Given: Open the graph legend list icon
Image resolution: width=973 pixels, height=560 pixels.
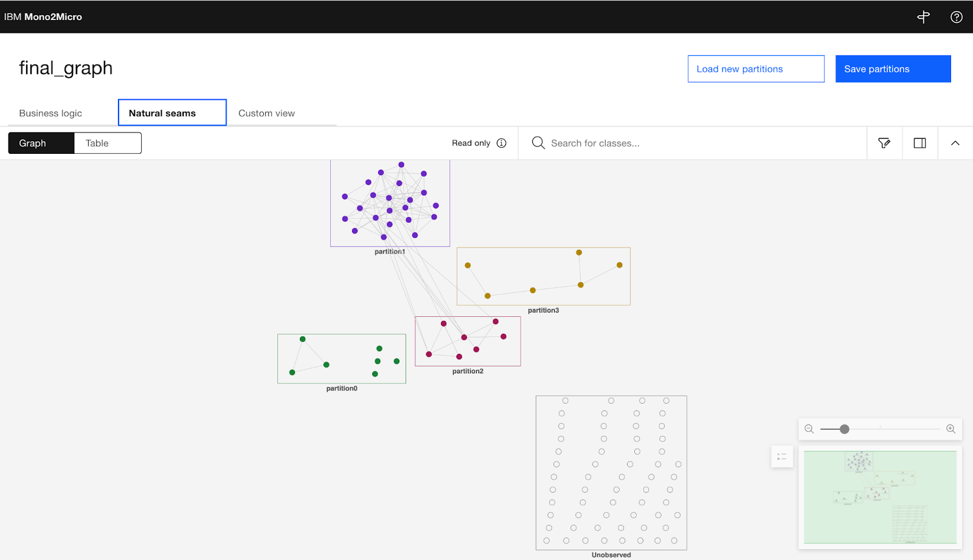Looking at the screenshot, I should 782,457.
